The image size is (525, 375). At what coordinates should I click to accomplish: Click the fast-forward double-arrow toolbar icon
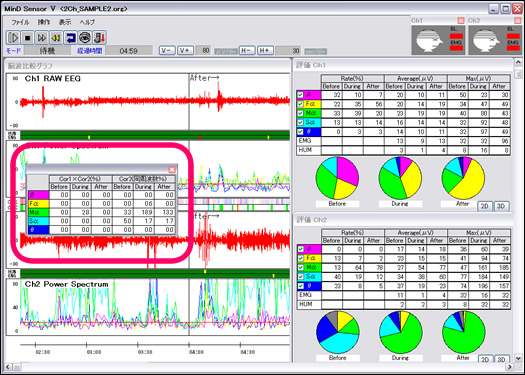42,38
